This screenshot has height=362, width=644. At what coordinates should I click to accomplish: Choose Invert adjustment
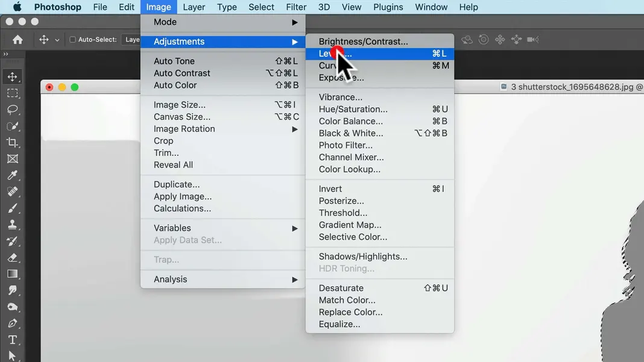click(380, 189)
